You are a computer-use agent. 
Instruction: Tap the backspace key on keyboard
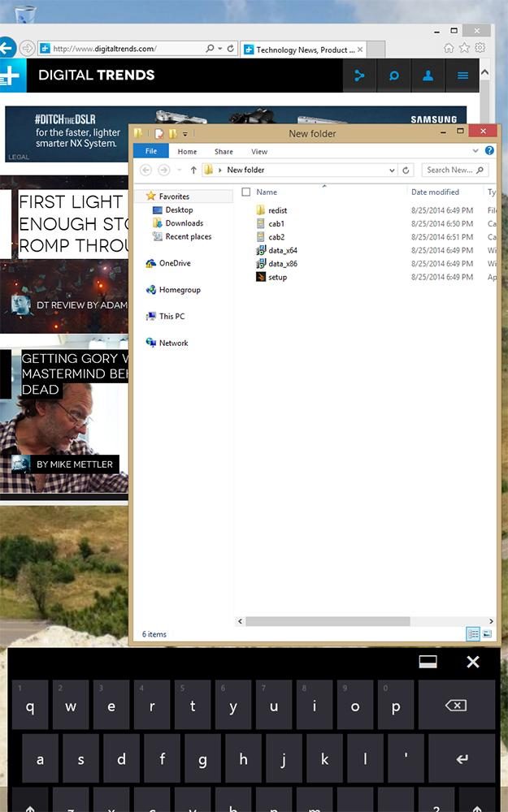[456, 706]
